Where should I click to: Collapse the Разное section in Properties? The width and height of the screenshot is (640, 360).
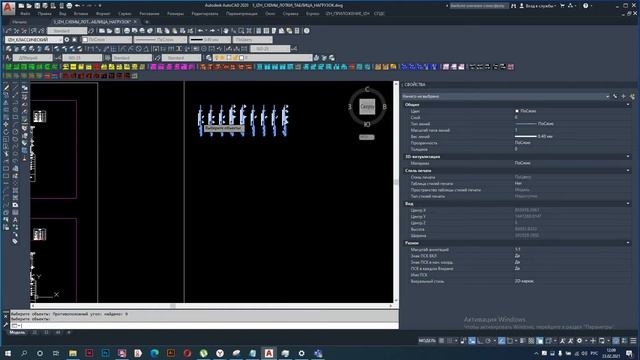628,243
